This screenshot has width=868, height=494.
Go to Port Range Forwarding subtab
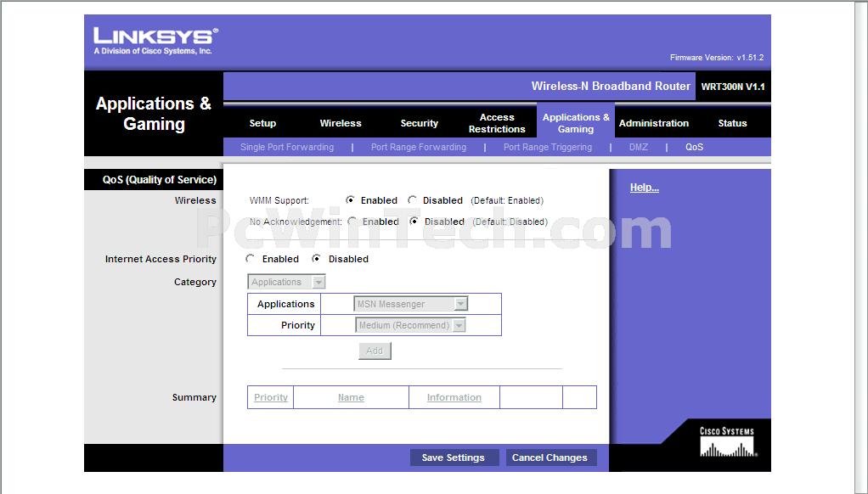pos(419,147)
